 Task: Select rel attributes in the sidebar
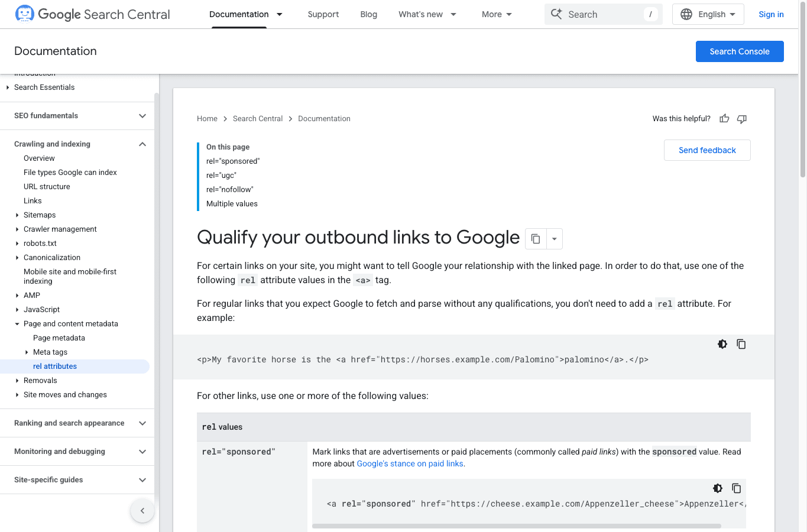[55, 366]
